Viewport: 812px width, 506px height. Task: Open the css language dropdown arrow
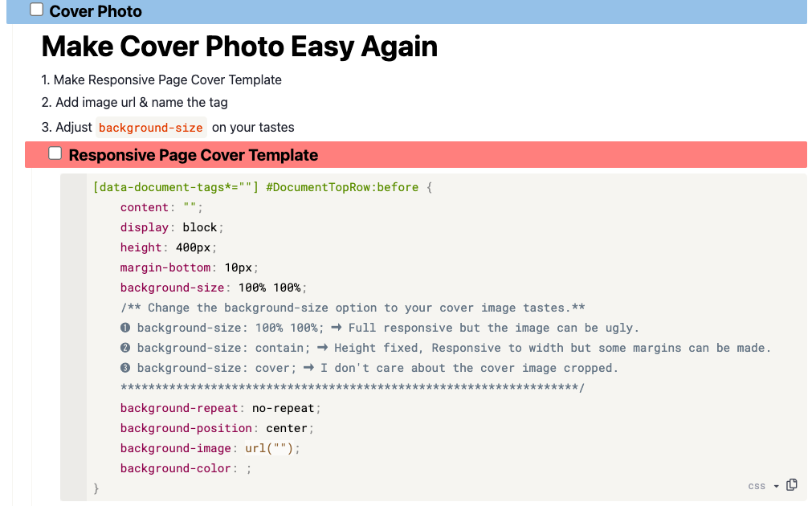click(x=777, y=486)
